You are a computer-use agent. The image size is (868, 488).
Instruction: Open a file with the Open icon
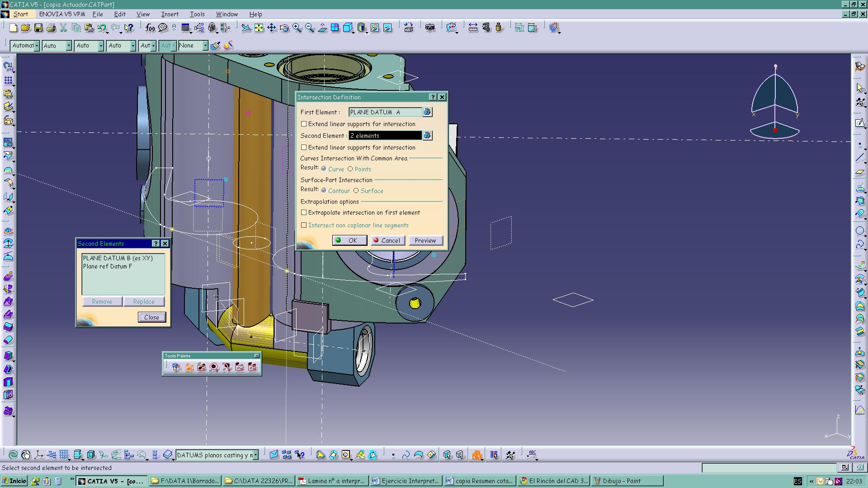[25, 28]
